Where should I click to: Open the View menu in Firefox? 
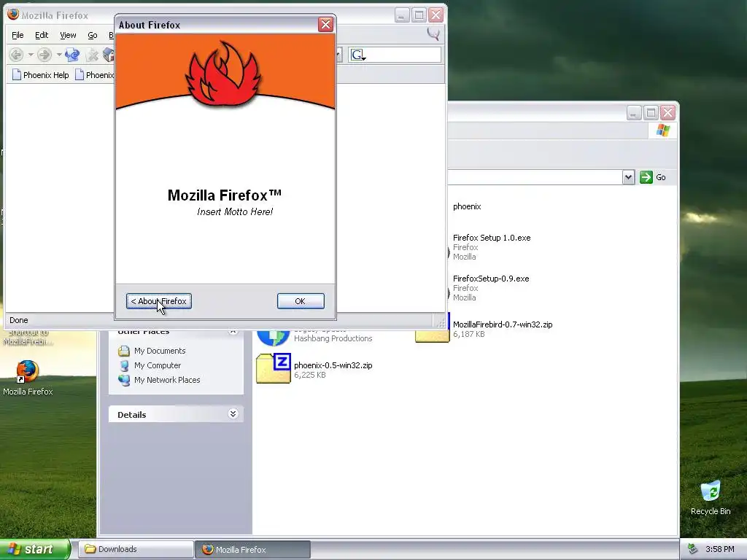pos(68,35)
